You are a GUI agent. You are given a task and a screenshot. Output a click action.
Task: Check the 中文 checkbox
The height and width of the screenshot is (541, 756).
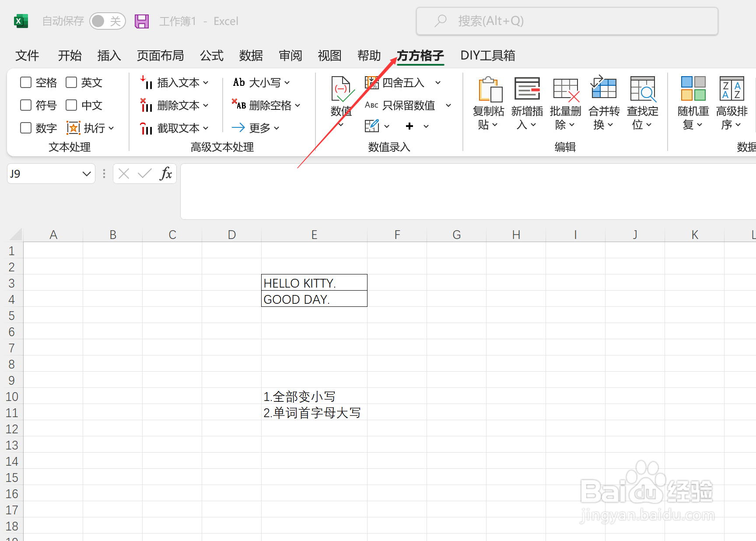pos(71,105)
